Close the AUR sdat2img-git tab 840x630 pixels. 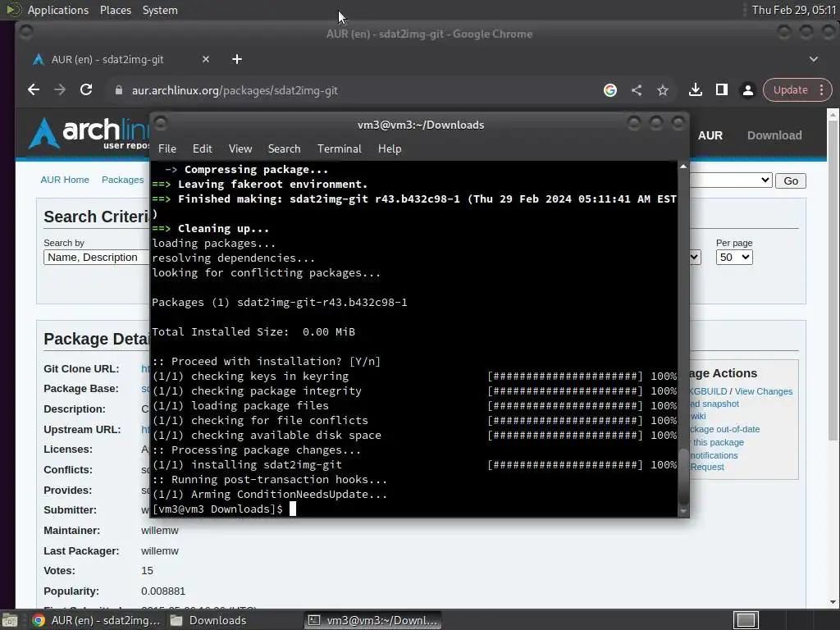pos(206,59)
